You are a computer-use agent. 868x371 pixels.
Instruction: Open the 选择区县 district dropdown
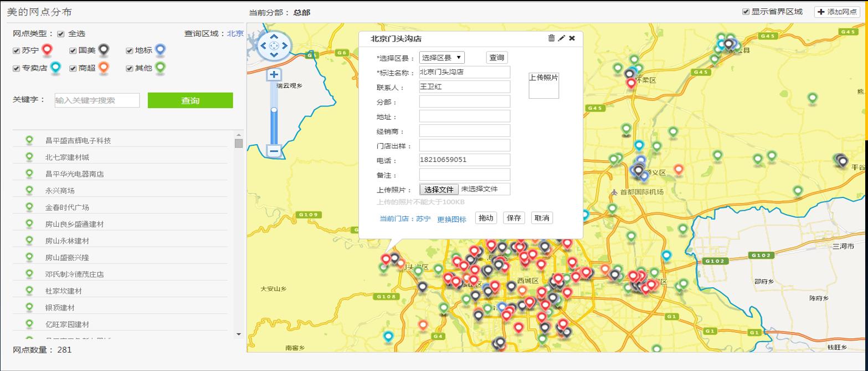[441, 58]
